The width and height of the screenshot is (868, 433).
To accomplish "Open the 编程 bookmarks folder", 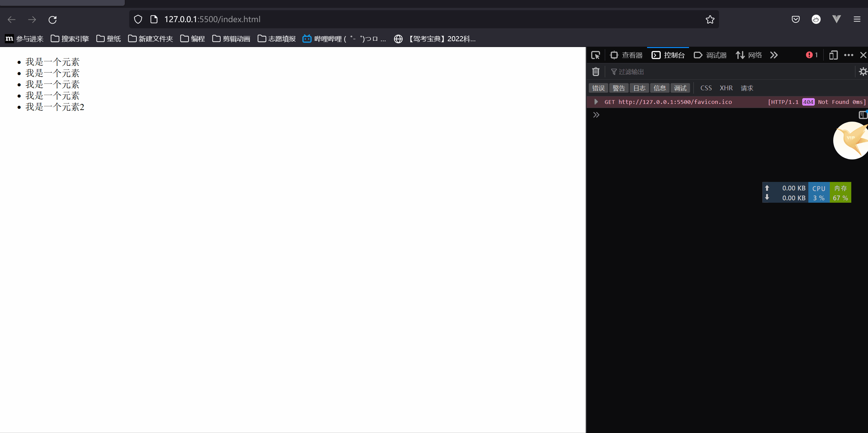I will pyautogui.click(x=193, y=39).
